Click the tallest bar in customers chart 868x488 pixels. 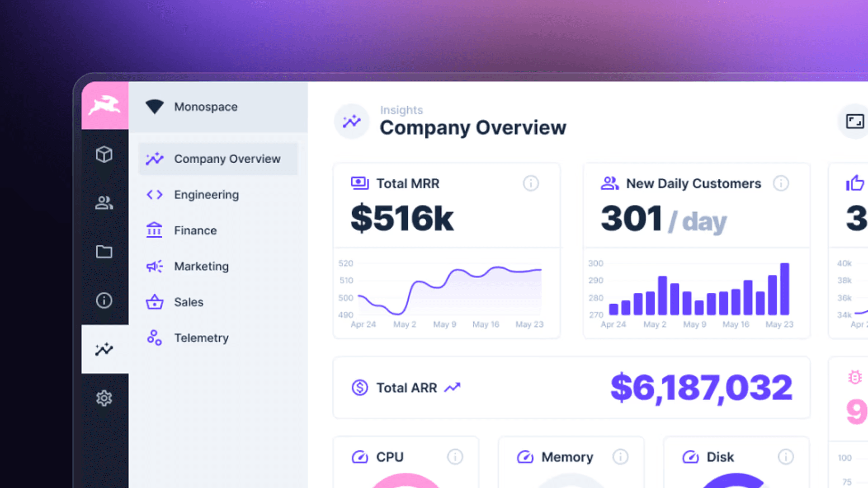(x=784, y=289)
